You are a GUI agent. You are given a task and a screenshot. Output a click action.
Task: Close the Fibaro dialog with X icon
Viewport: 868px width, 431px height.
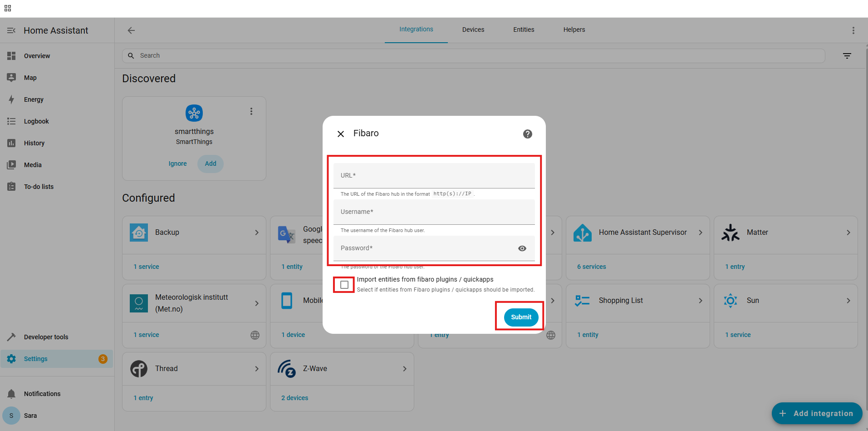point(341,134)
